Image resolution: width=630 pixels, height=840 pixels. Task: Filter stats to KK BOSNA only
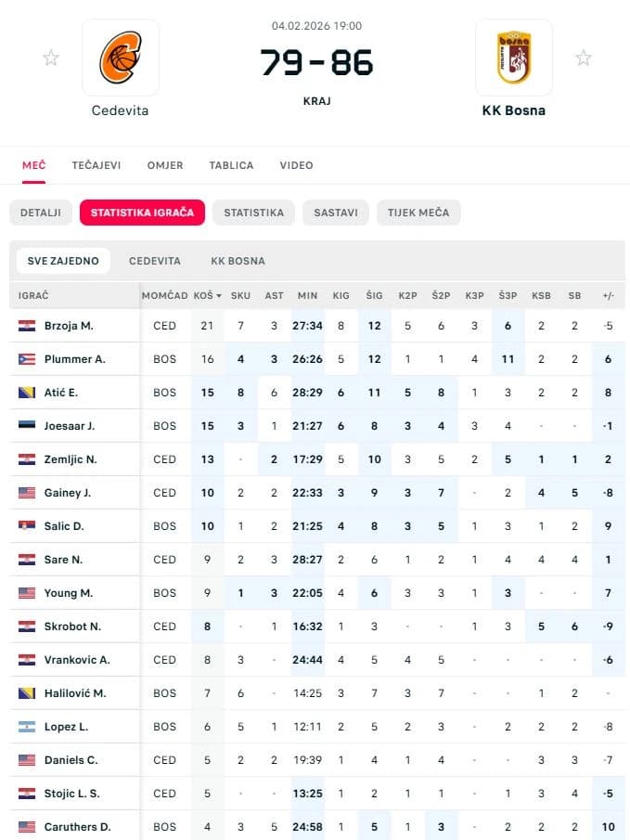coord(238,261)
